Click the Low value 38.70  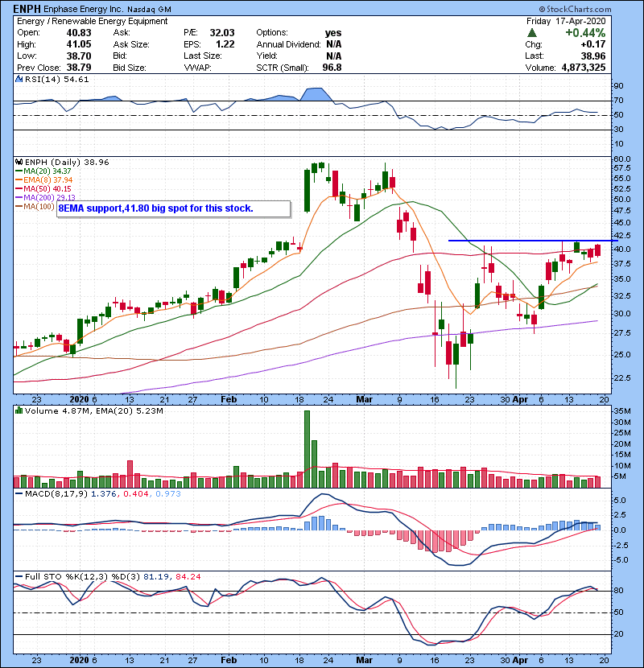point(79,56)
